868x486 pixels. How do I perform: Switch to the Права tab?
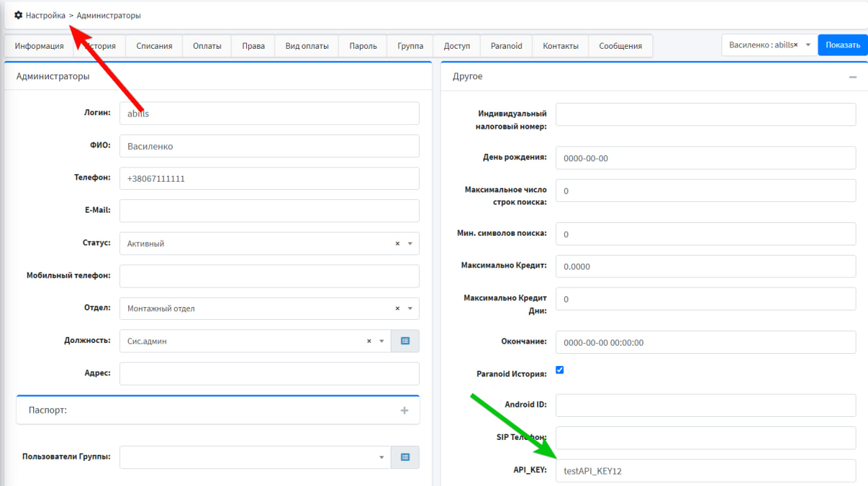(x=253, y=46)
